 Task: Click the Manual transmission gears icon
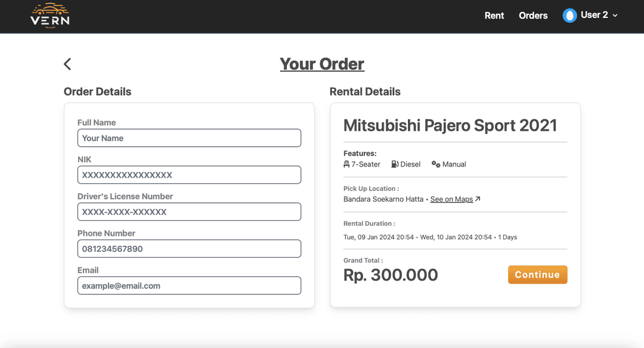point(436,164)
